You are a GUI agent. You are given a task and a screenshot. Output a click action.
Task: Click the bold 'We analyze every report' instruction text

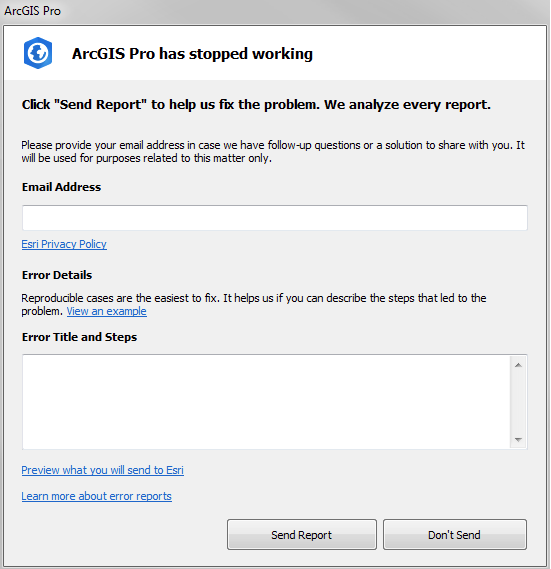coord(407,105)
